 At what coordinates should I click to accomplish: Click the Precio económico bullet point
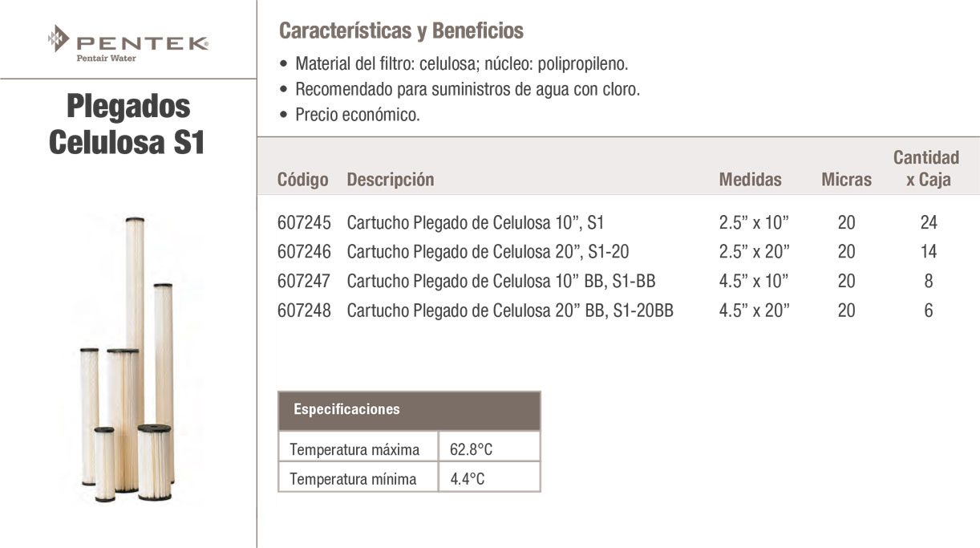(x=357, y=115)
